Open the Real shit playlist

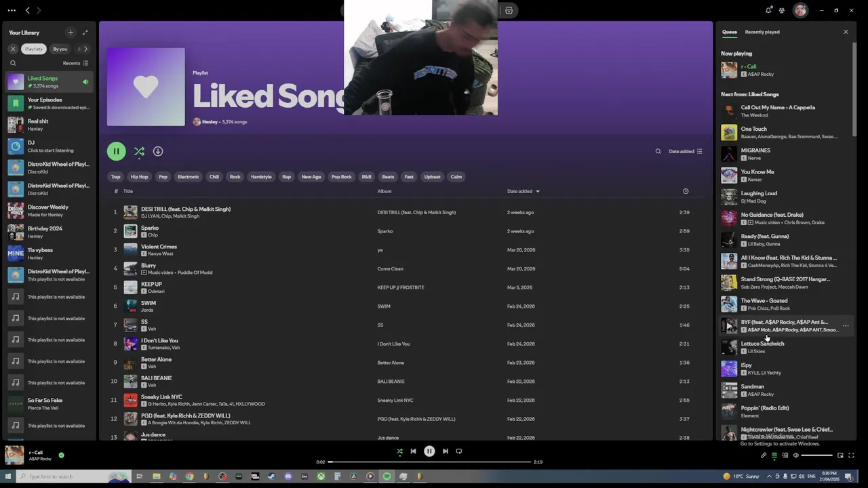tap(50, 125)
